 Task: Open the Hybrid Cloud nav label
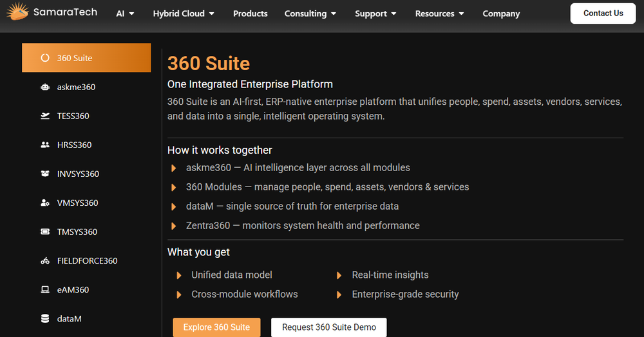click(178, 14)
